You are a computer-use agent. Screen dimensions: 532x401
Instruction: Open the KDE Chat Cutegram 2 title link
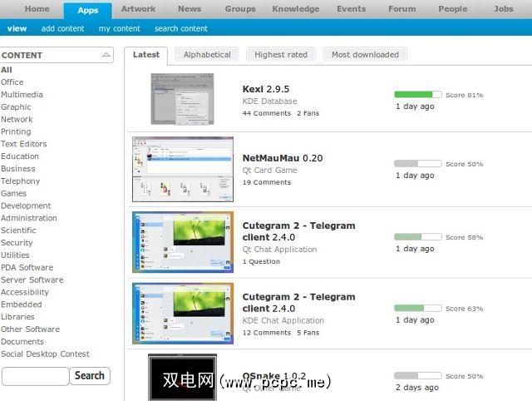point(298,303)
